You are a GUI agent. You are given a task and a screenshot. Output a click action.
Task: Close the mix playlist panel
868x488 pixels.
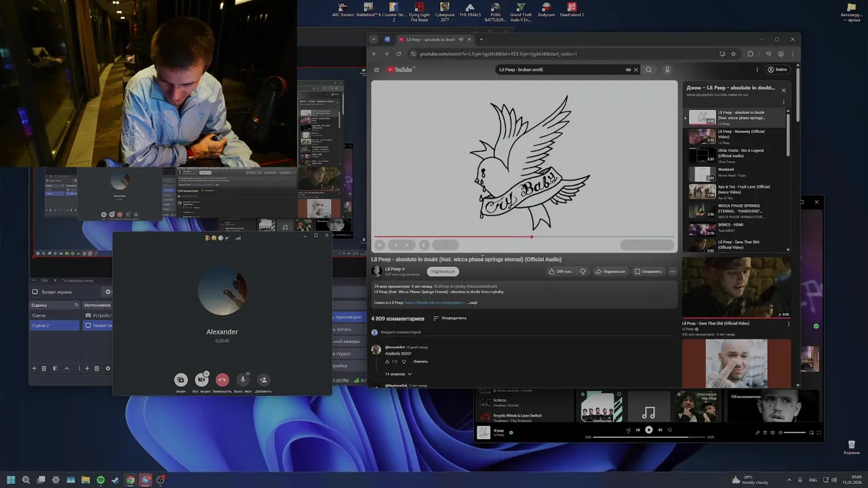tap(783, 90)
